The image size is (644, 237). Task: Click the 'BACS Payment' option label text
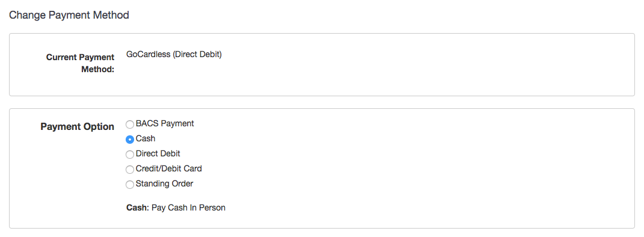coord(165,123)
